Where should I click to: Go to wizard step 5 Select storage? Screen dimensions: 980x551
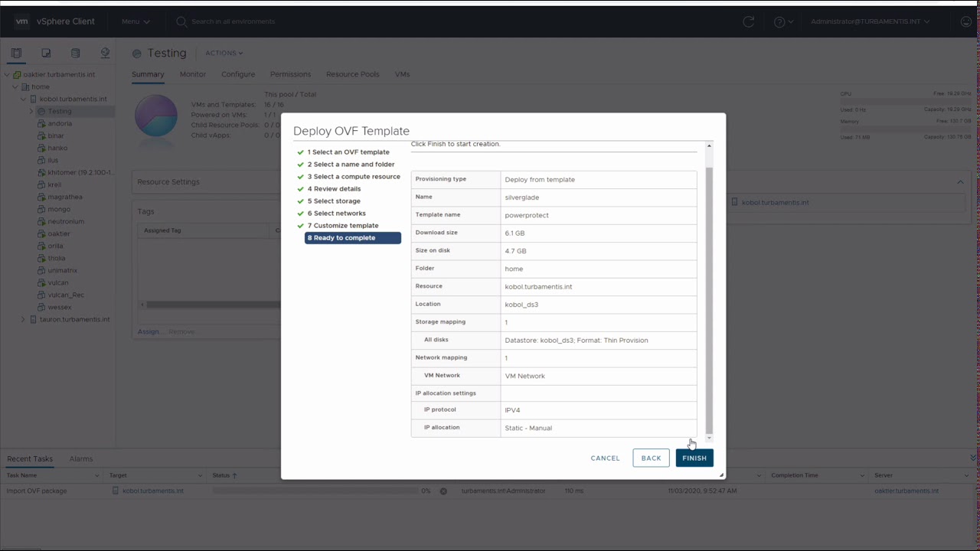(x=334, y=201)
